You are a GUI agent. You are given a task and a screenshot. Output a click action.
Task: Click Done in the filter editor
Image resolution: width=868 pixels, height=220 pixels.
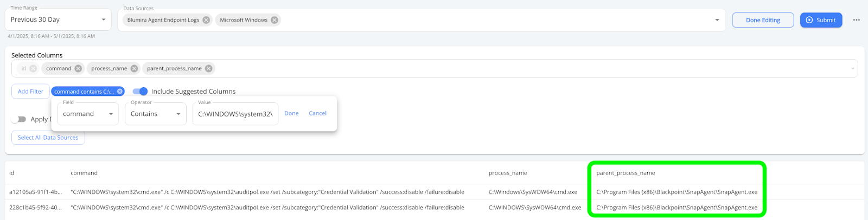[291, 113]
